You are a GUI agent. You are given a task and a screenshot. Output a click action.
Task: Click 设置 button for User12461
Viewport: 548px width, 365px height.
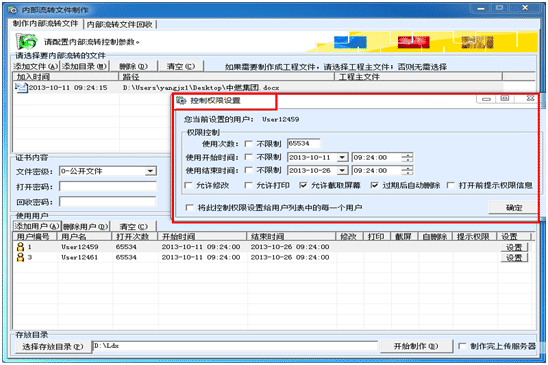[514, 258]
